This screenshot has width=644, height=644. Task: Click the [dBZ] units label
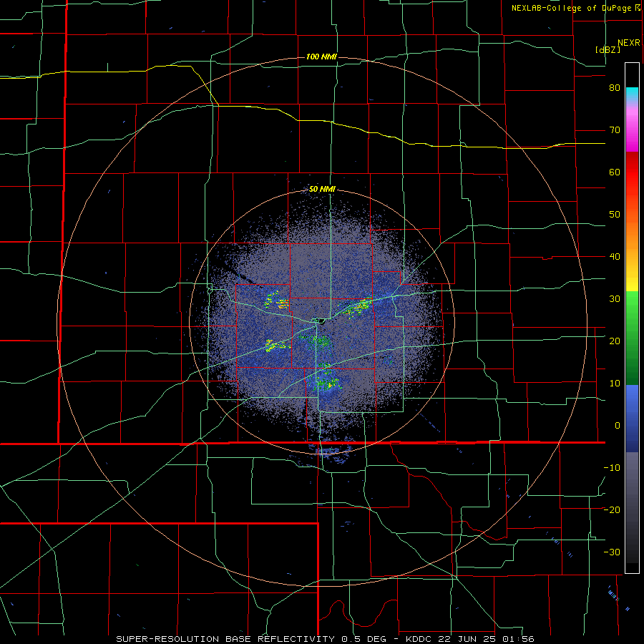pyautogui.click(x=608, y=49)
